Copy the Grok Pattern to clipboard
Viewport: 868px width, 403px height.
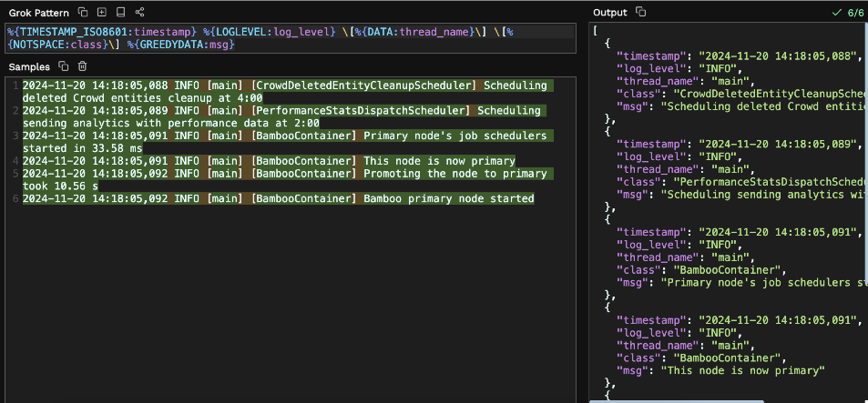click(83, 12)
